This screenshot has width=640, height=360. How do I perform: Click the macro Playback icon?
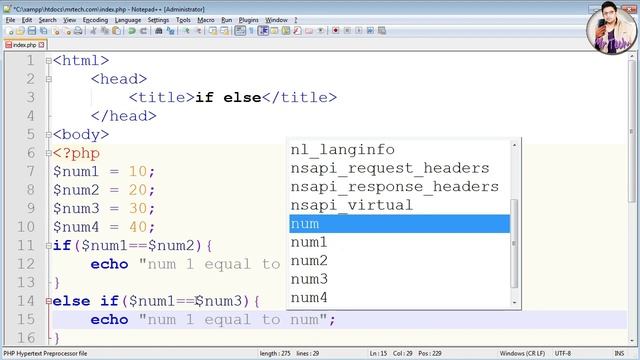(359, 31)
